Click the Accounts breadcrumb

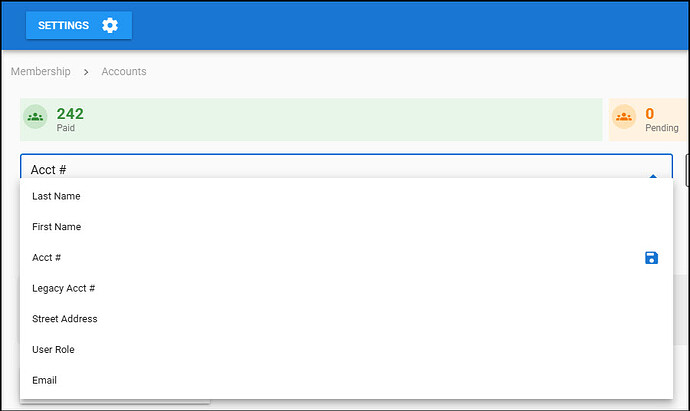124,72
